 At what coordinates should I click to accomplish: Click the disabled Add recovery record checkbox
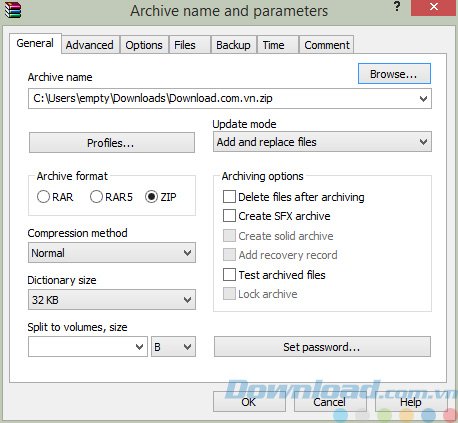click(x=229, y=255)
